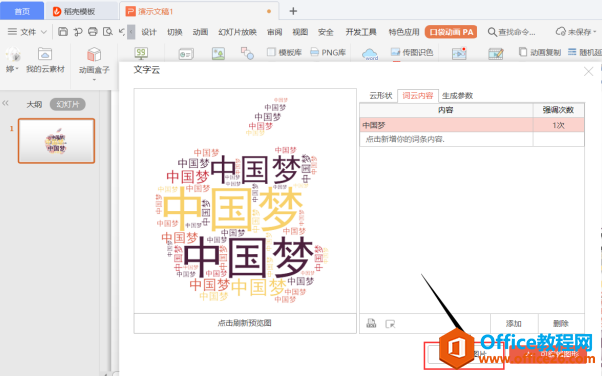Open the 开发工具 ribbon tab
Image resolution: width=602 pixels, height=376 pixels.
(x=361, y=32)
